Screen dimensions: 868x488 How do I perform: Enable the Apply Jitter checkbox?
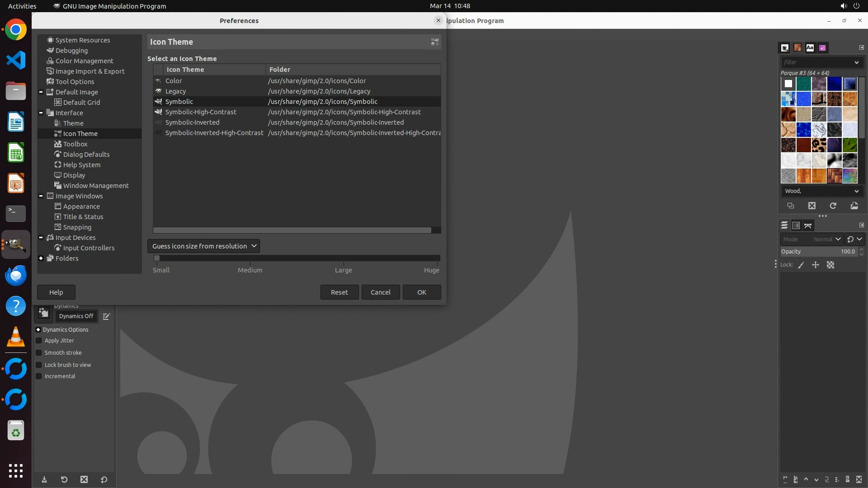point(39,341)
